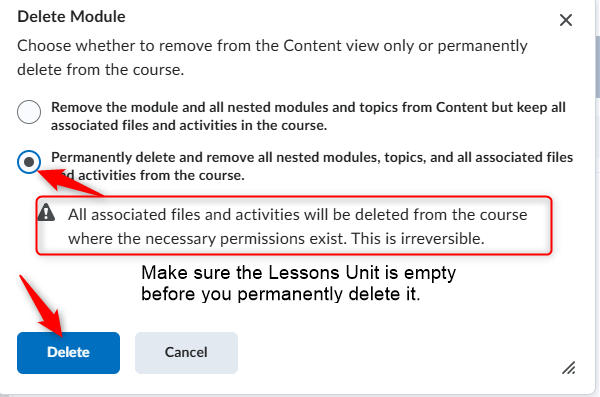Click the blue Delete button
600x397 pixels.
68,353
